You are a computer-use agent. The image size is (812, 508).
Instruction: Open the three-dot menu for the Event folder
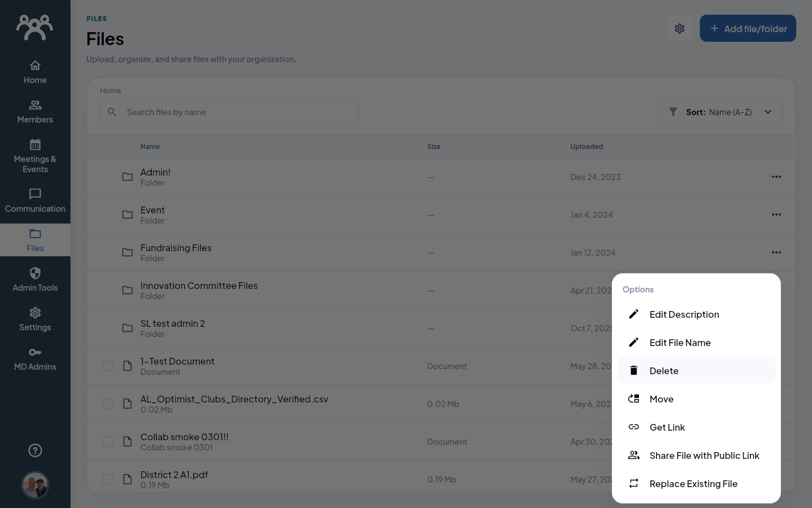(x=776, y=214)
